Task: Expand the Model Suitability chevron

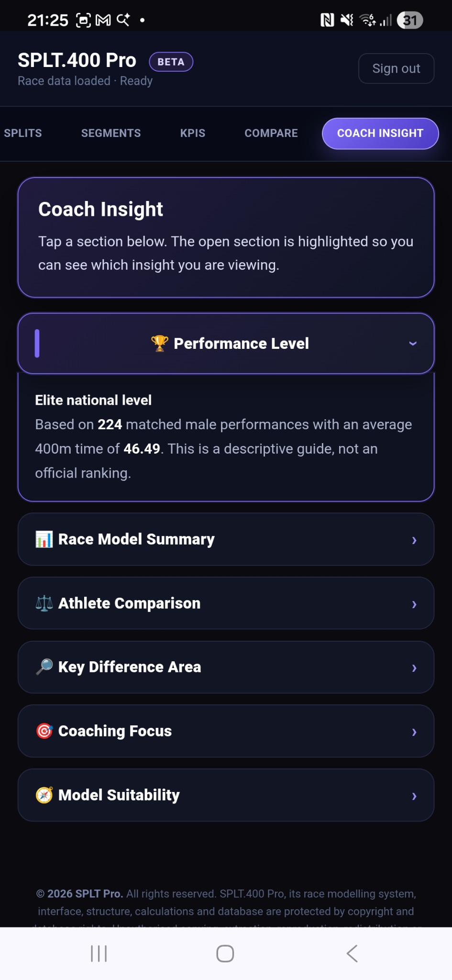Action: [x=414, y=796]
